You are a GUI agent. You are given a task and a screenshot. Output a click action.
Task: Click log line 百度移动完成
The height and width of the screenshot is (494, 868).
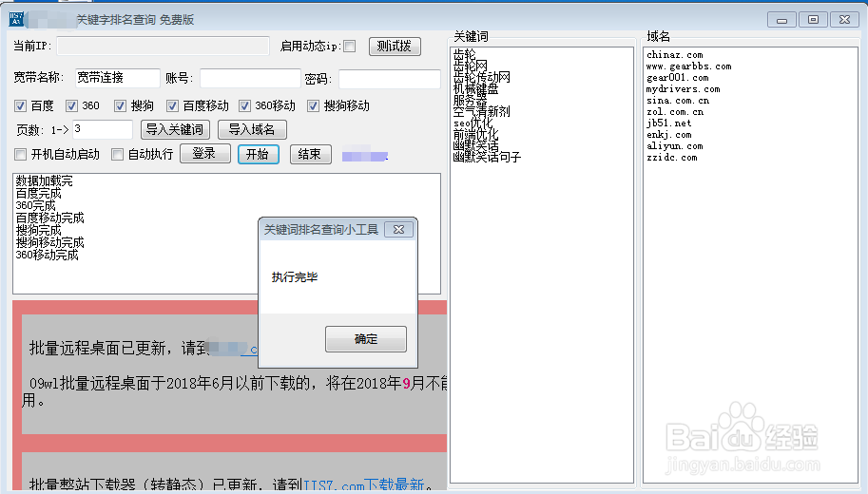coord(49,218)
